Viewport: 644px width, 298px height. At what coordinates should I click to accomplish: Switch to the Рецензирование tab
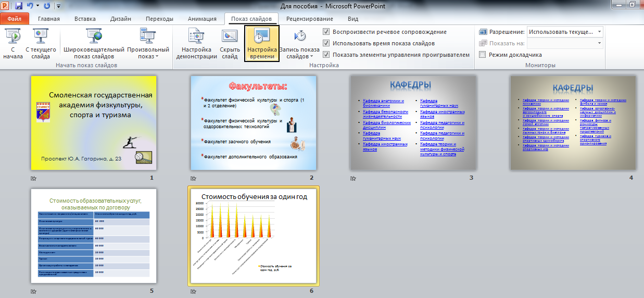click(x=310, y=19)
